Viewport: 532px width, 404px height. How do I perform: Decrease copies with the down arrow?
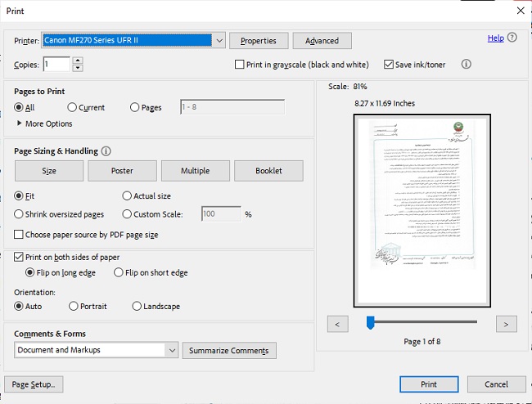point(77,68)
